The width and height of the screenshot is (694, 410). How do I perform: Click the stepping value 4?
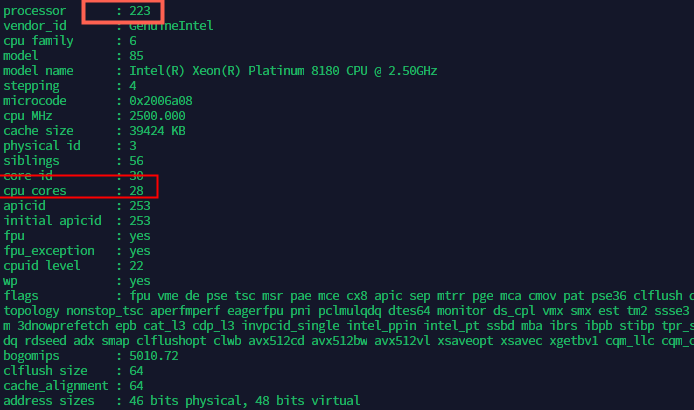(x=133, y=86)
